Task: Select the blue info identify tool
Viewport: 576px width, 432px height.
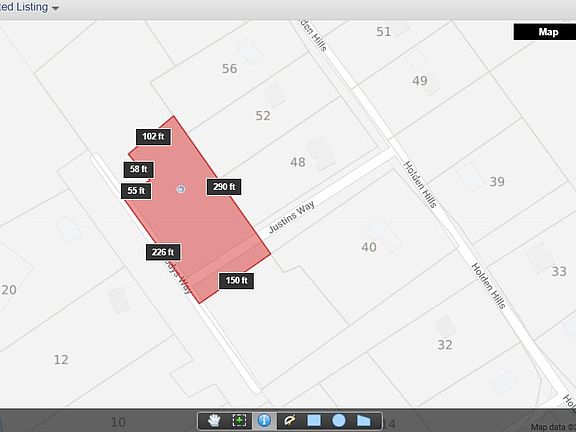Action: [x=264, y=421]
